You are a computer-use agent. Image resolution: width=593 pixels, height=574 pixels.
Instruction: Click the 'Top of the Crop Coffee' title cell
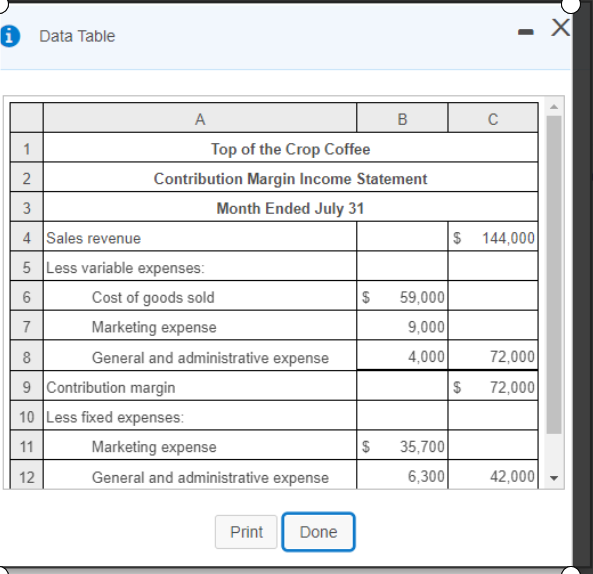pyautogui.click(x=290, y=148)
